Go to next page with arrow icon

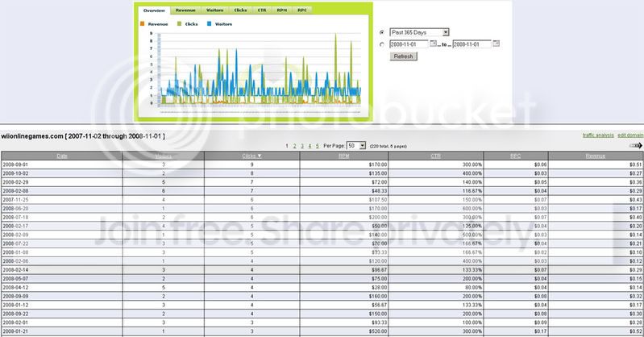[x=636, y=145]
